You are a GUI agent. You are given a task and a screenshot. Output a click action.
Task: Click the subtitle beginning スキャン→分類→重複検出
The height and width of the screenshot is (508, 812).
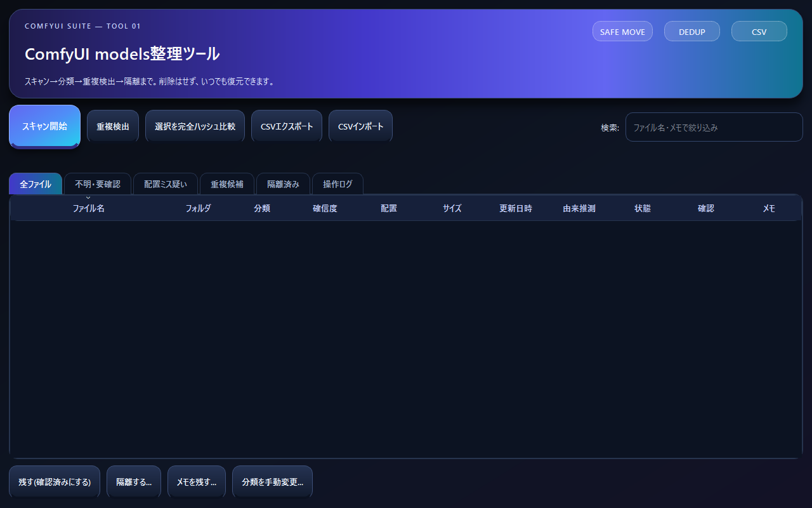pyautogui.click(x=149, y=81)
